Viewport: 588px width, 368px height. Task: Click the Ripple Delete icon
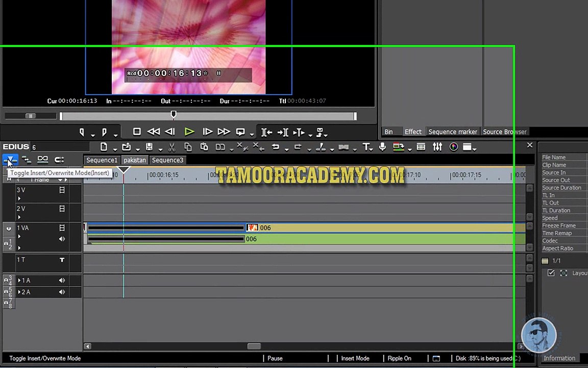tap(258, 147)
